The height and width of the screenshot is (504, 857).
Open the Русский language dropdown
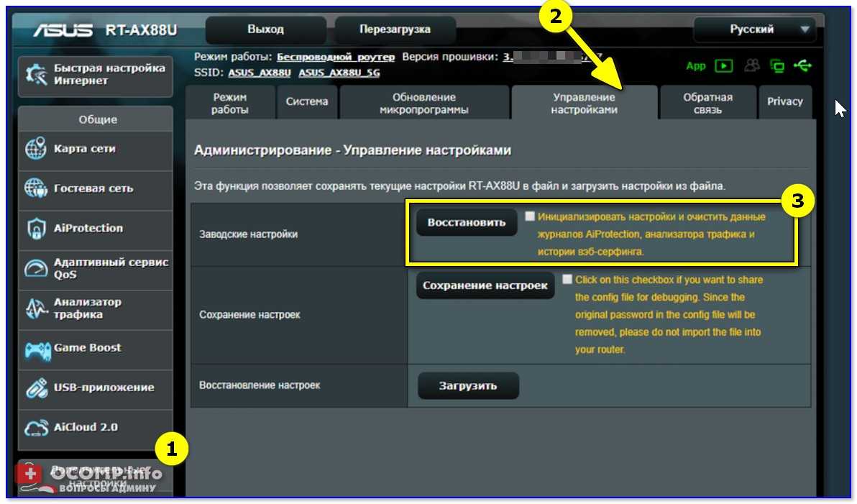754,29
